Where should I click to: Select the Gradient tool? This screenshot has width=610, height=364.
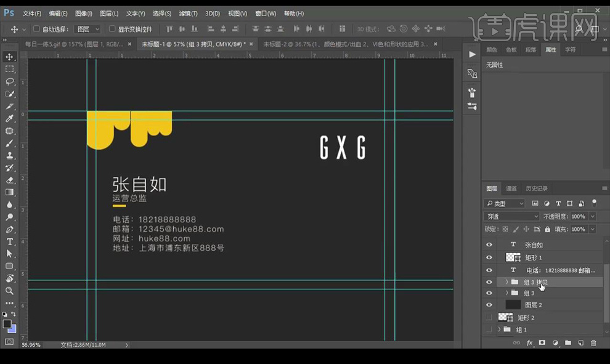pyautogui.click(x=9, y=193)
